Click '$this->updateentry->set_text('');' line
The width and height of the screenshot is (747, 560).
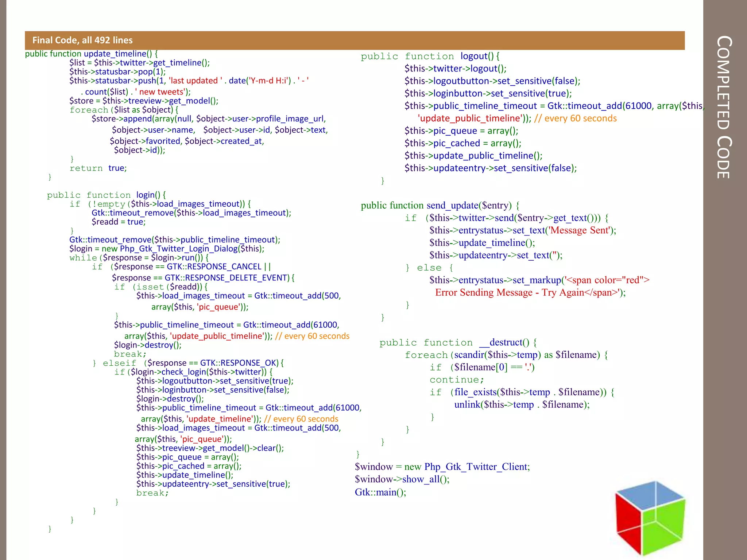[496, 255]
